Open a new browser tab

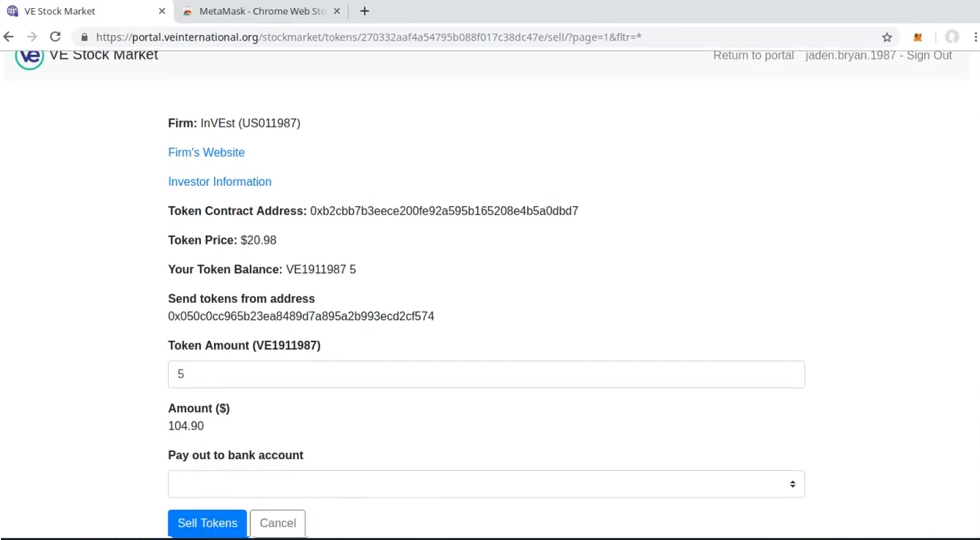pyautogui.click(x=364, y=11)
